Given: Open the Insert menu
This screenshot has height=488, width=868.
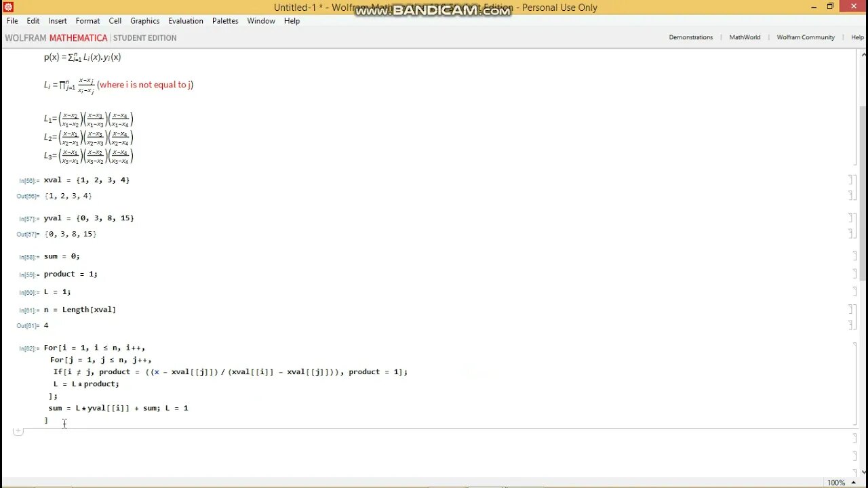Looking at the screenshot, I should (x=58, y=21).
